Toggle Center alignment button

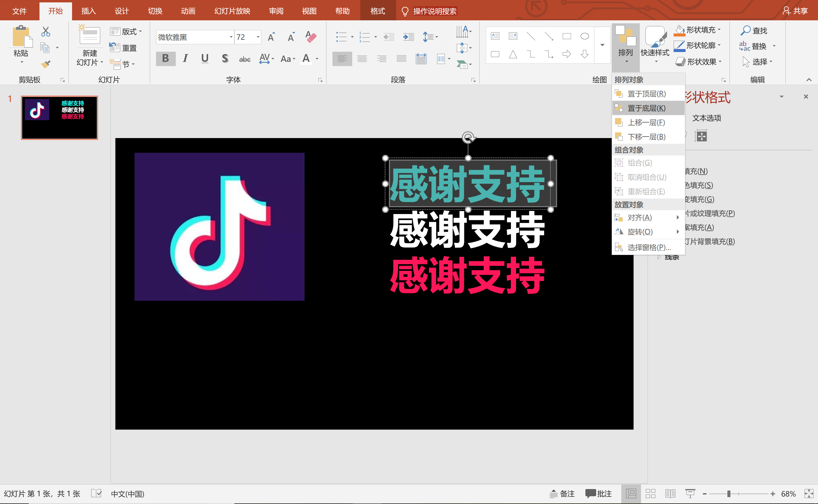tap(362, 59)
